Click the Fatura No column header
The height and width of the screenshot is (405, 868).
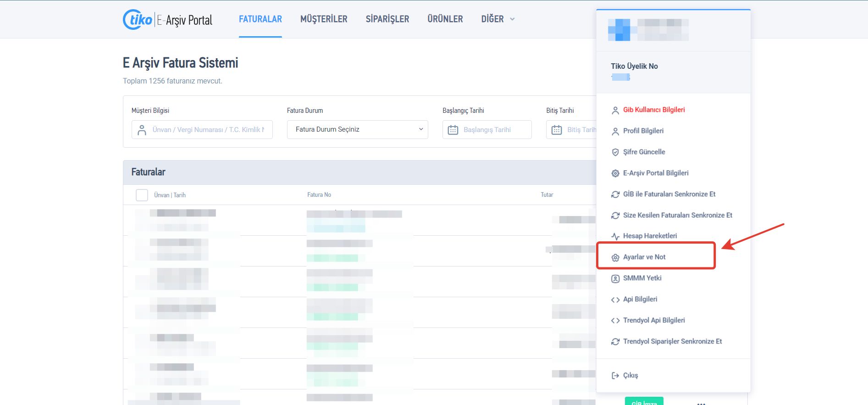[319, 195]
